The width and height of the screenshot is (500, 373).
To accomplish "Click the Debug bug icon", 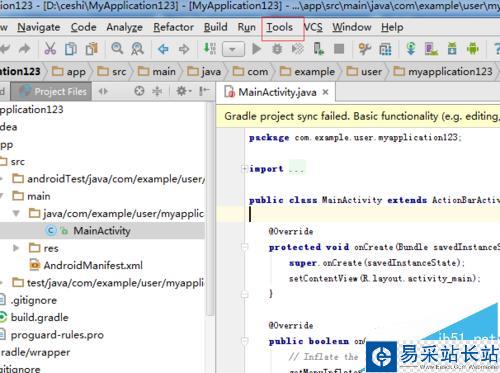I will click(x=277, y=49).
